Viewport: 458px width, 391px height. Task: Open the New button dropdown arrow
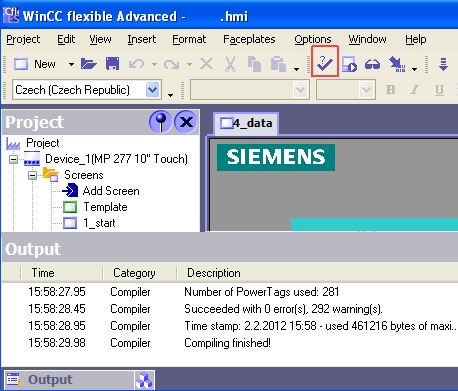click(71, 64)
